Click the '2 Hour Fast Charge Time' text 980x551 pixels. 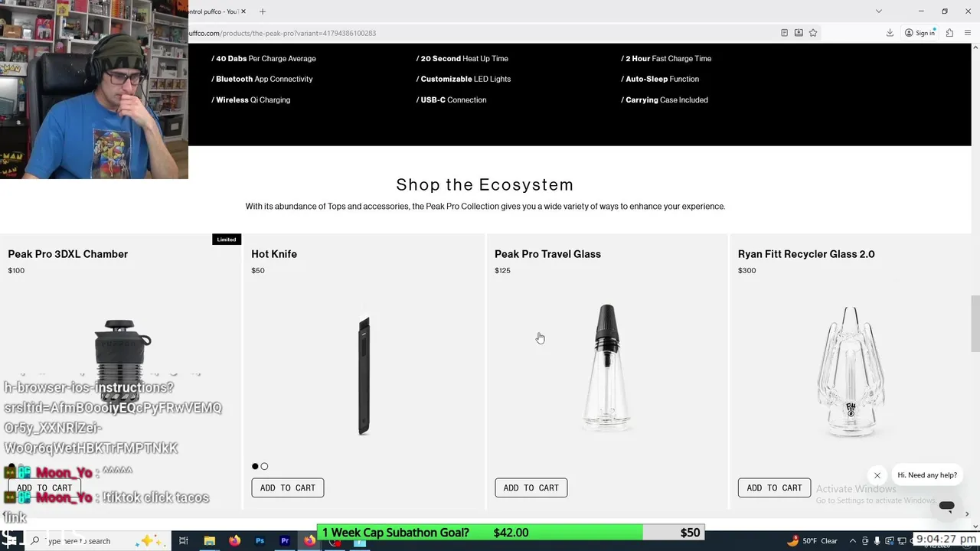(666, 58)
